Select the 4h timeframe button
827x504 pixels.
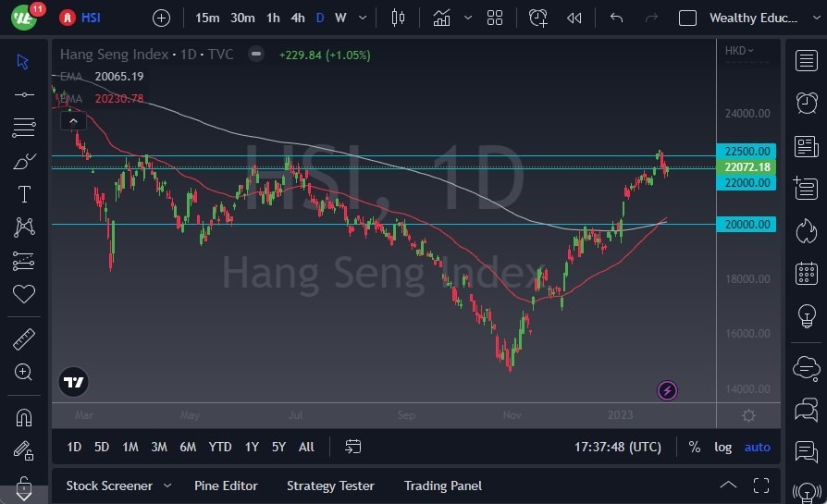coord(297,18)
